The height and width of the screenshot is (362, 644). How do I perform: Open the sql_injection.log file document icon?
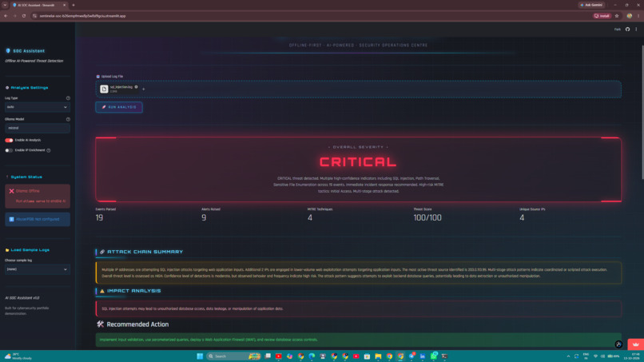coord(104,90)
